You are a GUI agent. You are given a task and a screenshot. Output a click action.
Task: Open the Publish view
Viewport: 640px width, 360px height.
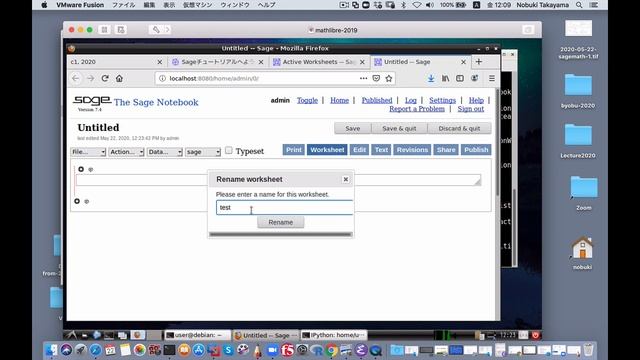(476, 150)
